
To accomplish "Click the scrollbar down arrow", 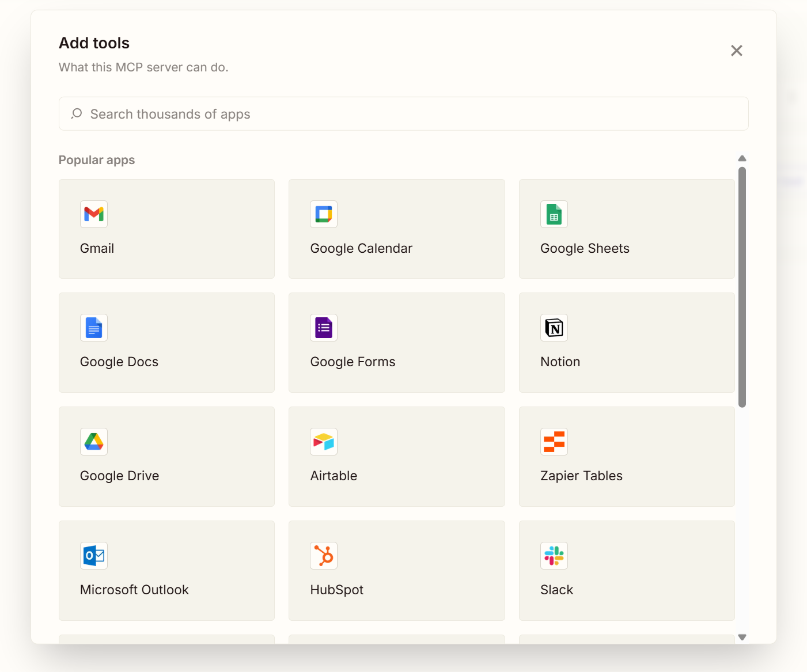I will point(742,637).
